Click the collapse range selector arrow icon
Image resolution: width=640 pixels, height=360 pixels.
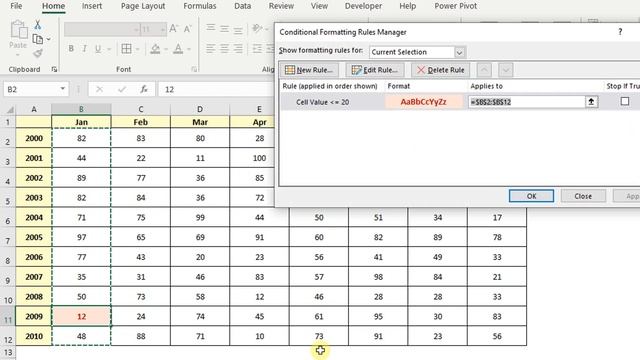click(591, 102)
